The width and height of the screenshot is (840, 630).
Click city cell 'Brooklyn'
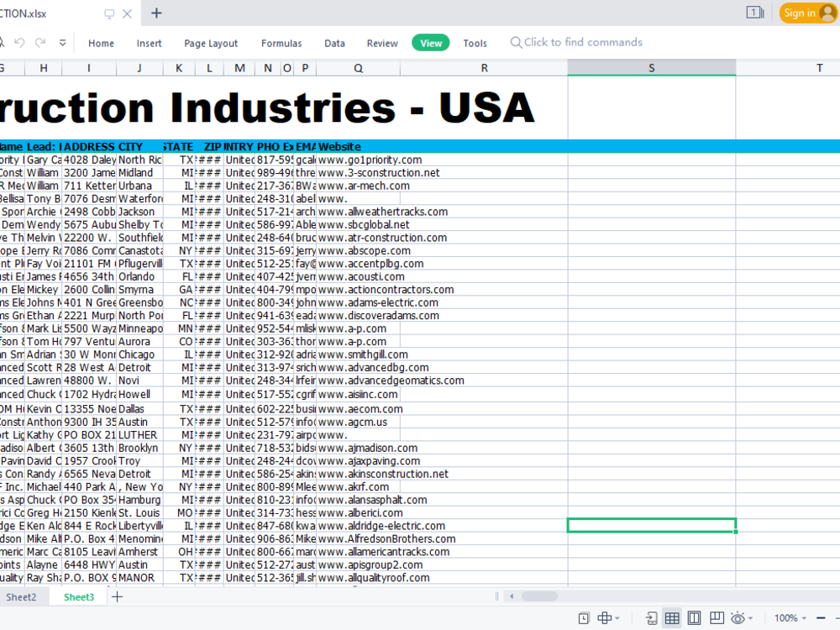pos(139,448)
